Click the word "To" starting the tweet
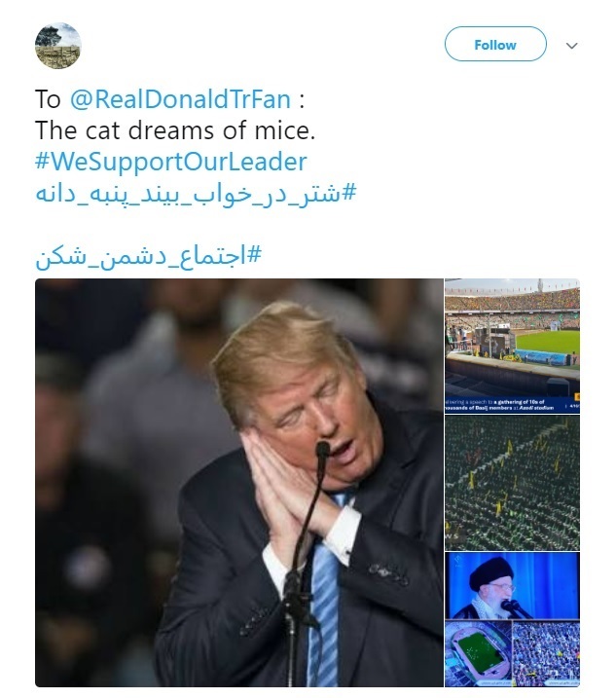This screenshot has height=698, width=616. pyautogui.click(x=48, y=99)
